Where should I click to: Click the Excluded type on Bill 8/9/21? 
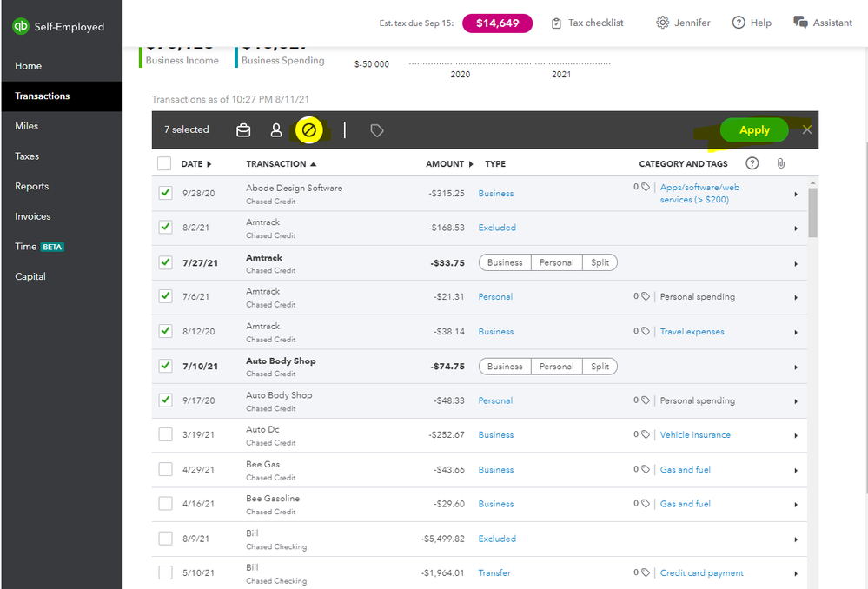[x=497, y=539]
